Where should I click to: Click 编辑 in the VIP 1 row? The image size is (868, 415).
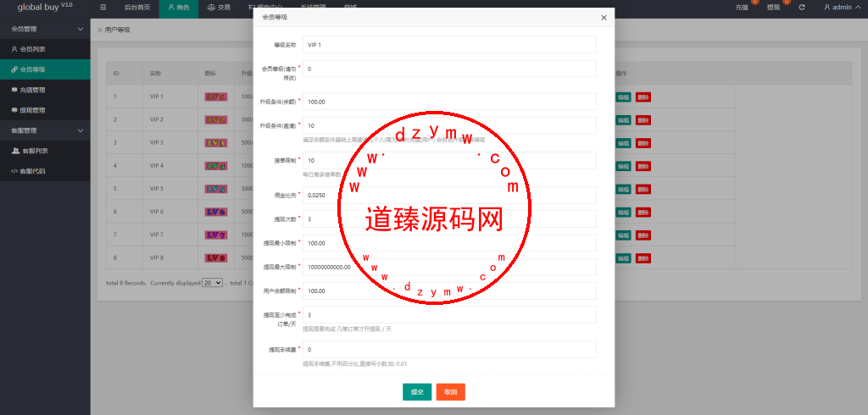click(x=623, y=97)
